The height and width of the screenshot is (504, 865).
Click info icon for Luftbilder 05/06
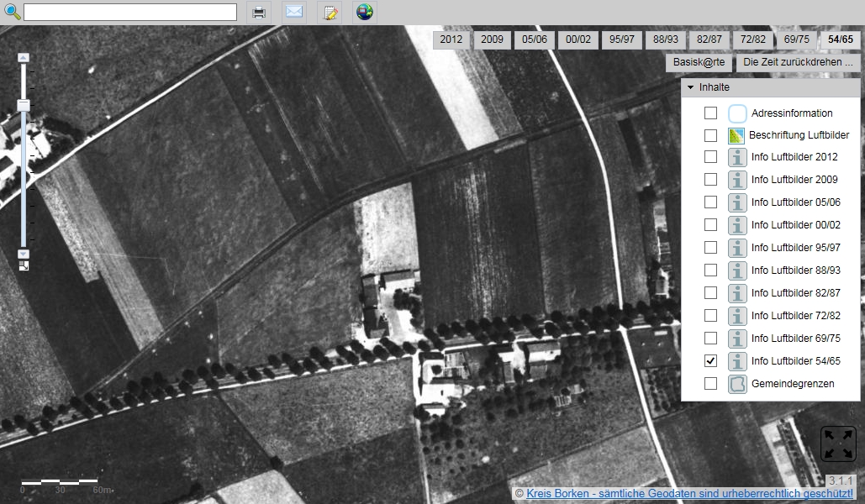pos(737,202)
